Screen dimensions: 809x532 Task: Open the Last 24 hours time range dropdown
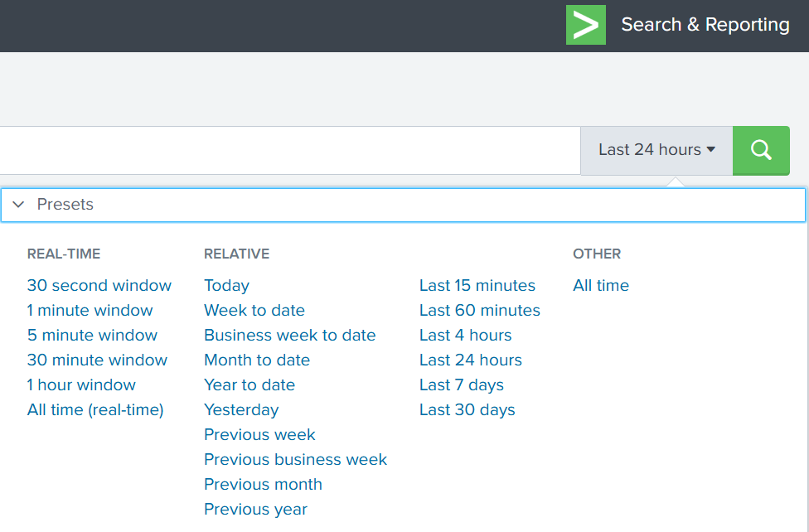click(656, 150)
